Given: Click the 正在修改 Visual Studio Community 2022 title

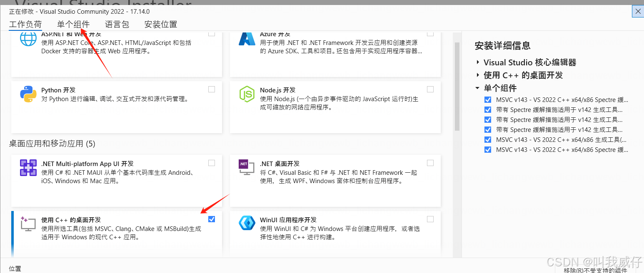Looking at the screenshot, I should point(80,12).
